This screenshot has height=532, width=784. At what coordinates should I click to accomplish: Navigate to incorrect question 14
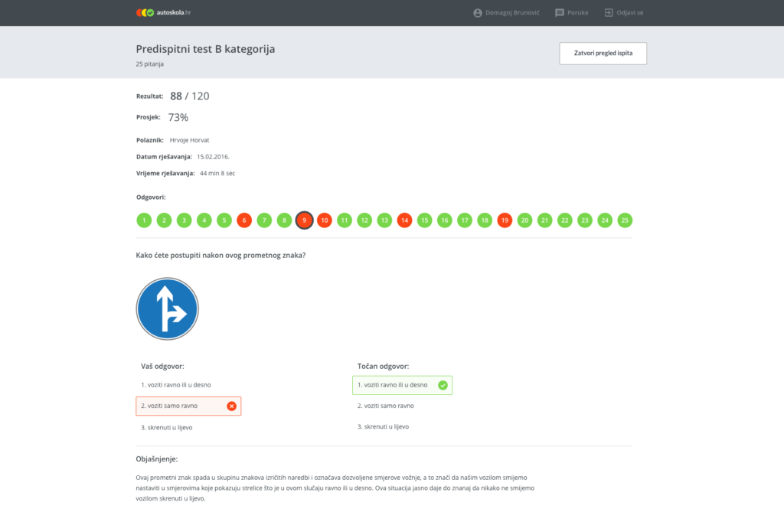pos(404,220)
